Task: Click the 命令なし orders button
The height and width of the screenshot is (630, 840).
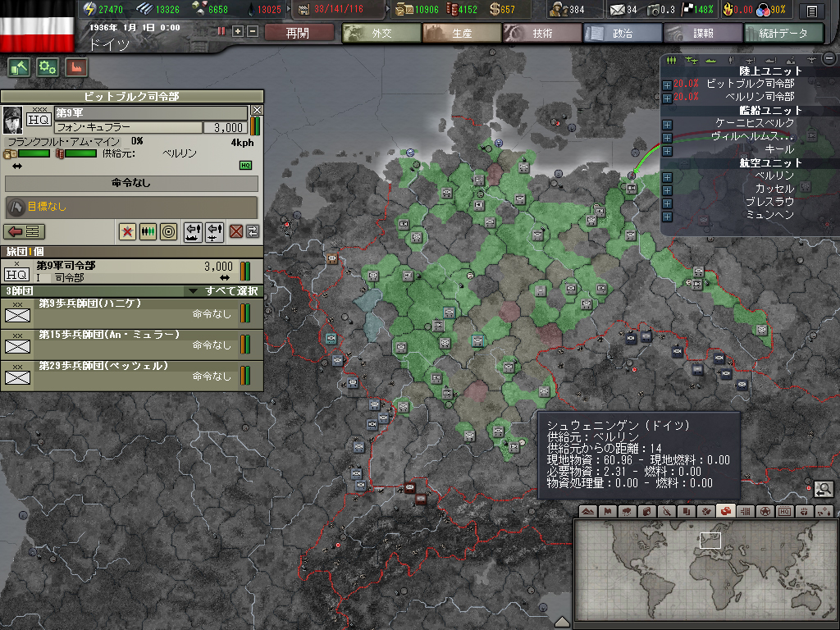Action: [x=132, y=183]
